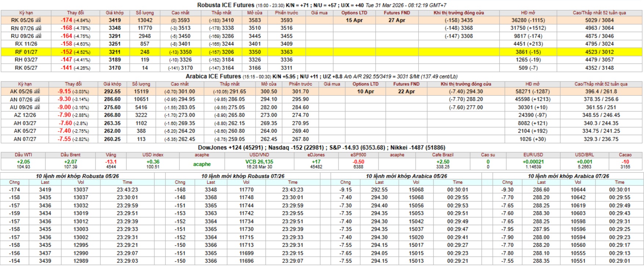The width and height of the screenshot is (644, 266).
Task: Click the USD/VND VCB 26,135 rate
Action: click(x=259, y=162)
